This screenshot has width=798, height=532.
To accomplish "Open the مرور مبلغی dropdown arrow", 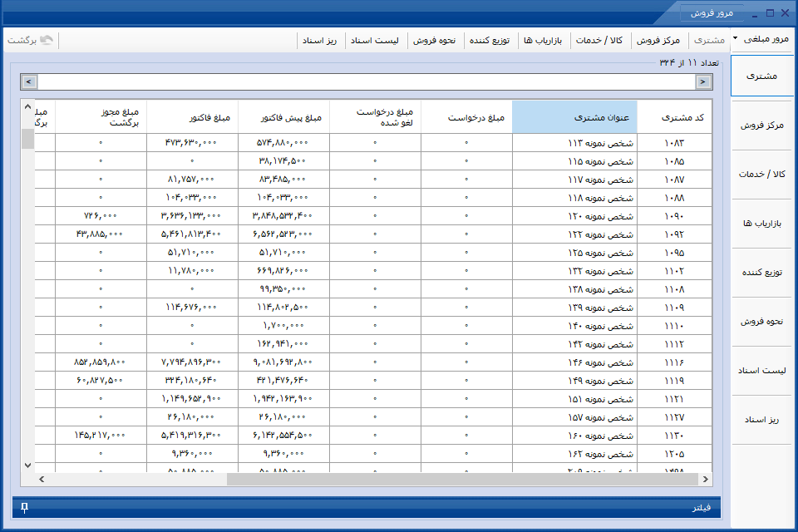I will pos(736,38).
